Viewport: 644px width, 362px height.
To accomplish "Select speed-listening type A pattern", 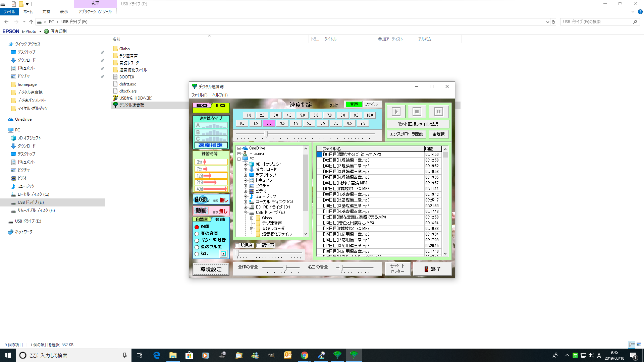I will pos(211,126).
